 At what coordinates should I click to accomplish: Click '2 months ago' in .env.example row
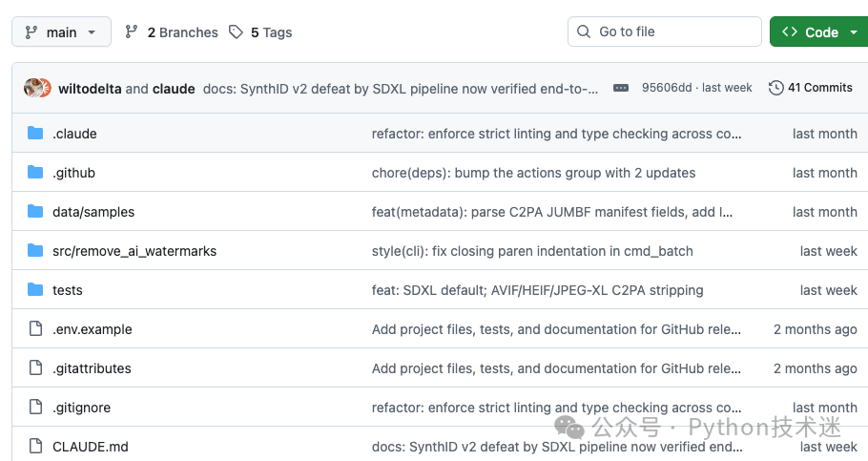(x=815, y=329)
